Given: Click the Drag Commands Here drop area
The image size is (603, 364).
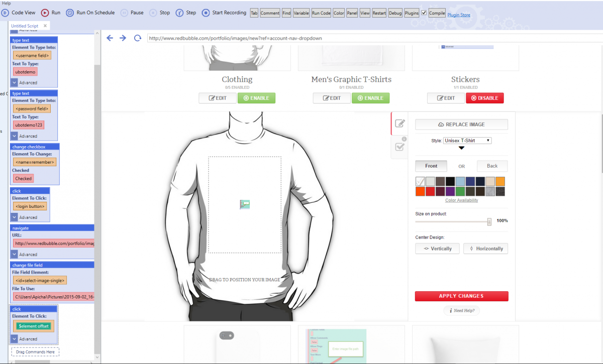Looking at the screenshot, I should coord(35,352).
